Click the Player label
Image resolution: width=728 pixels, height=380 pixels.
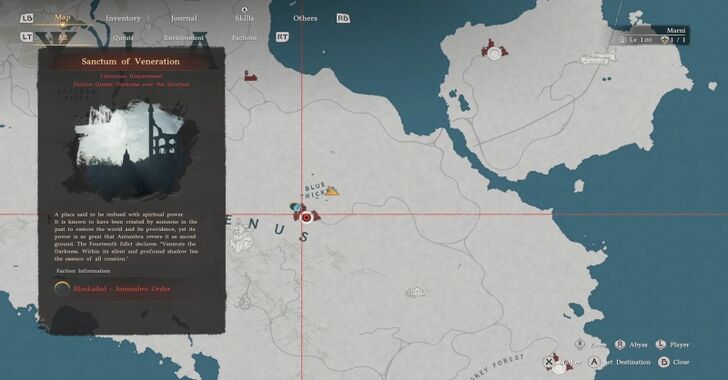click(679, 345)
